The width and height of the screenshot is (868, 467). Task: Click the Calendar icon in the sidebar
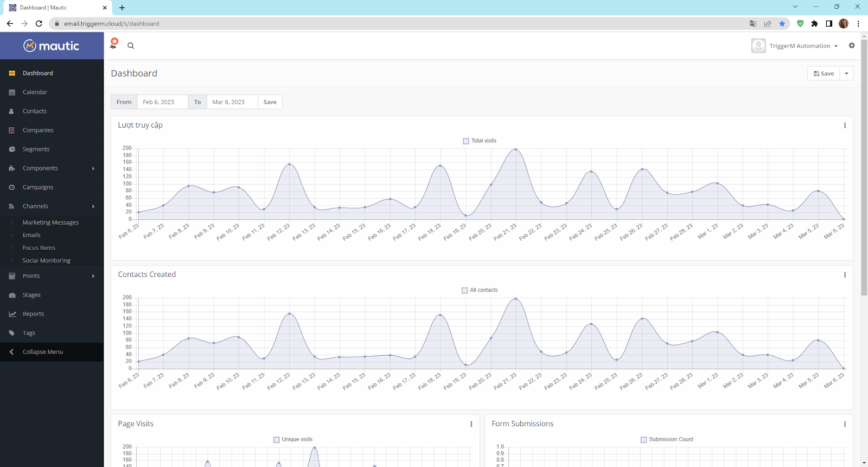click(12, 92)
